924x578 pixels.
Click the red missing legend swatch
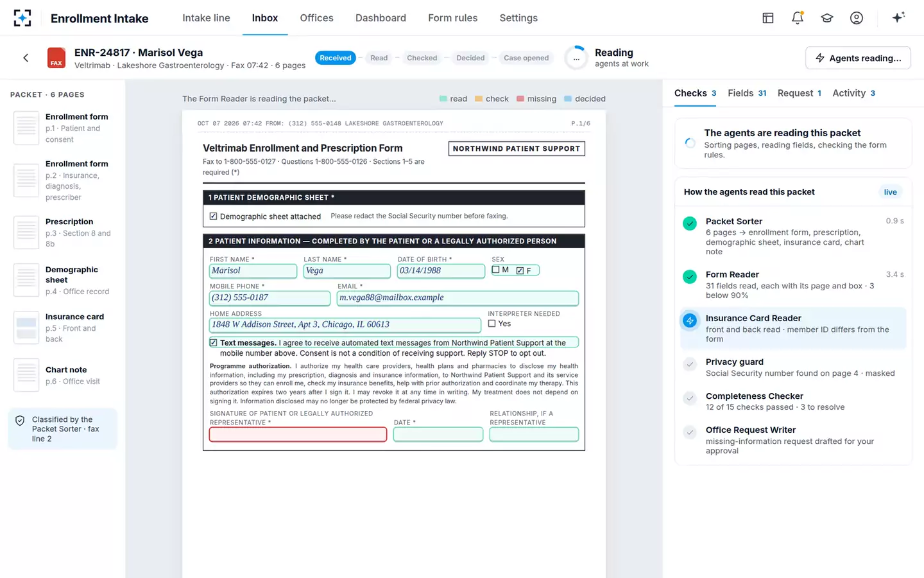[x=520, y=99]
